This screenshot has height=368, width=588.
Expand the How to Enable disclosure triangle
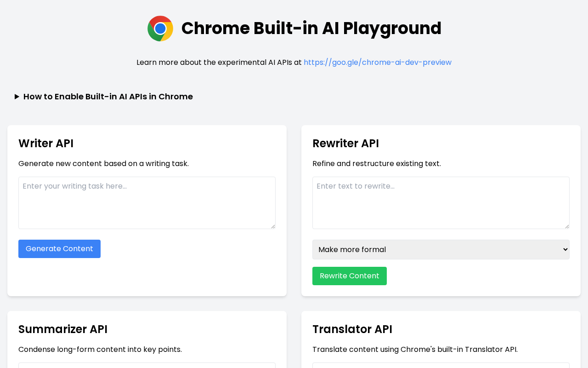point(17,97)
